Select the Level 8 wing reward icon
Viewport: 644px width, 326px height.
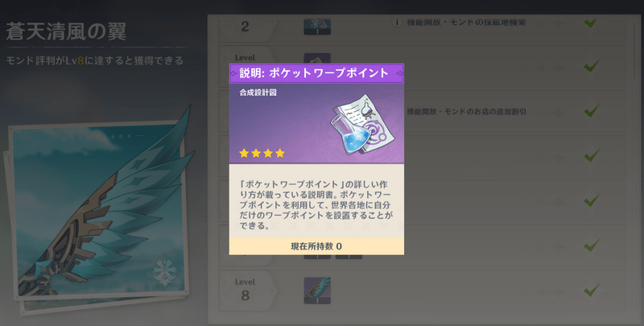tap(317, 291)
